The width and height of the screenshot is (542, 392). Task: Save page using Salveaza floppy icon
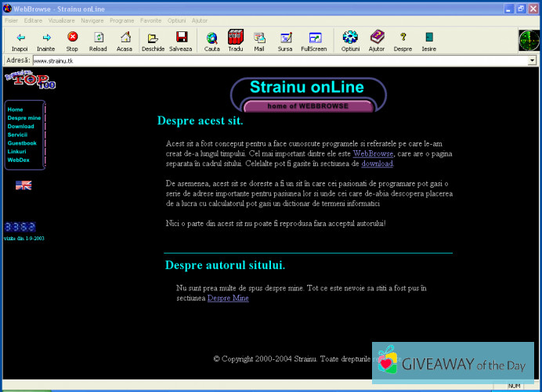pyautogui.click(x=180, y=37)
